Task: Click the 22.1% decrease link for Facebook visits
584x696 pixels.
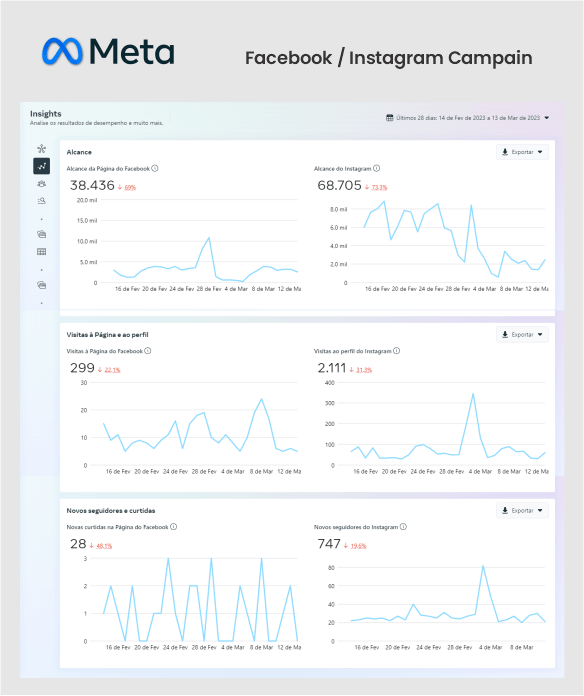Action: (x=112, y=370)
